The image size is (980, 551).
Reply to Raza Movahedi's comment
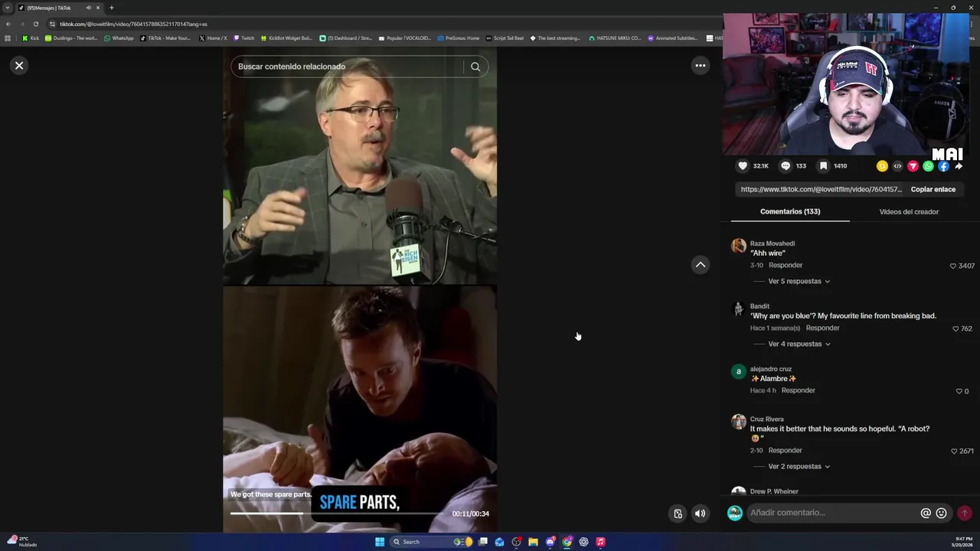coord(786,266)
